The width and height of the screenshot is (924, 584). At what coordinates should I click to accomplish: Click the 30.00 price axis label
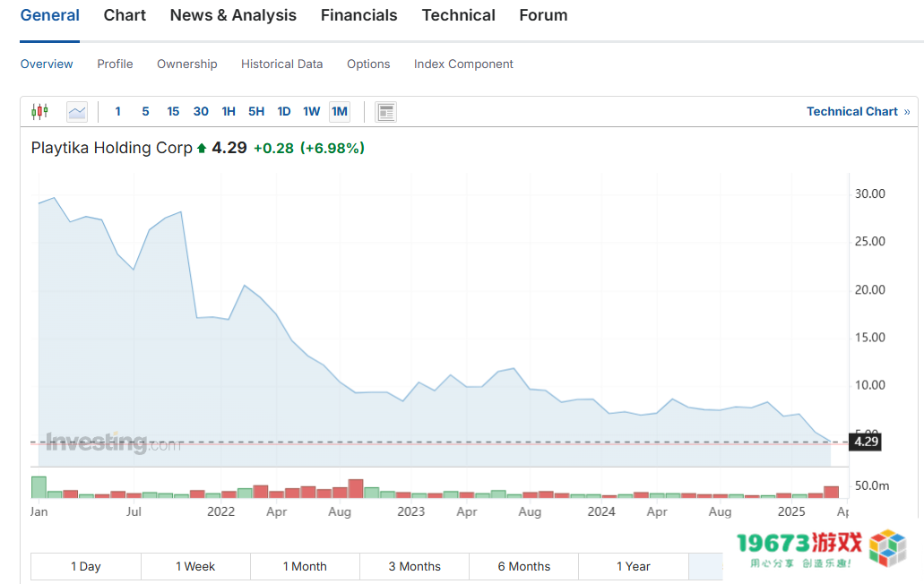click(x=870, y=193)
